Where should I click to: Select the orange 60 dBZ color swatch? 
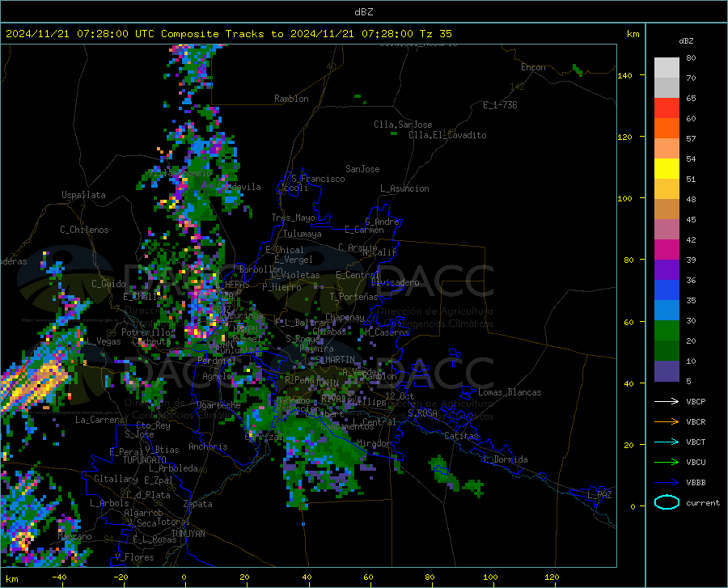667,129
